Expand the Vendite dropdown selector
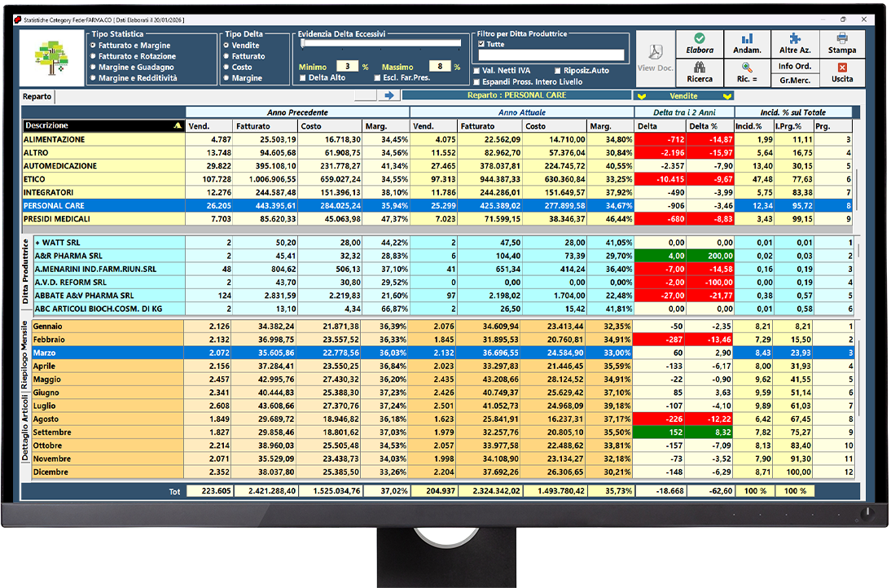This screenshot has height=588, width=891. pyautogui.click(x=683, y=95)
